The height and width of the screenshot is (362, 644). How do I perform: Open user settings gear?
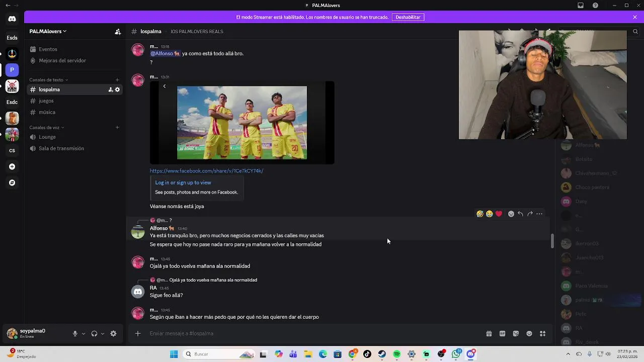[113, 333]
